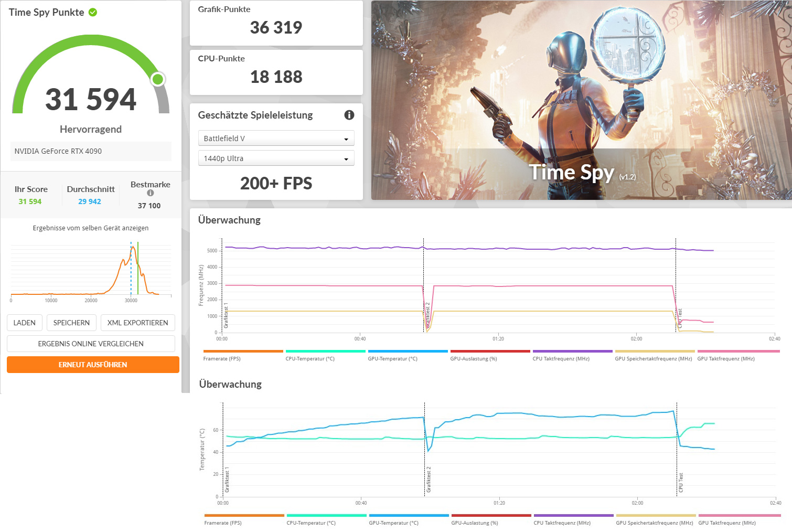This screenshot has height=532, width=792.
Task: Click the CPU-Punkte value 18 188
Action: pos(276,77)
